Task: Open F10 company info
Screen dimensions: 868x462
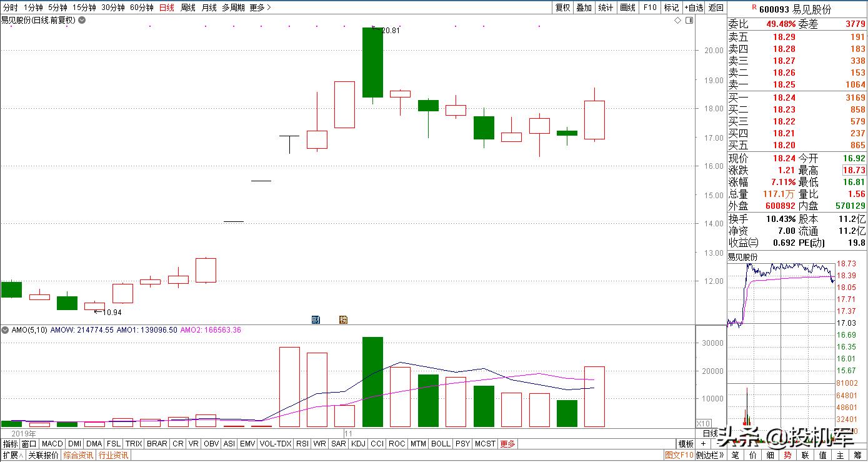Action: click(650, 8)
